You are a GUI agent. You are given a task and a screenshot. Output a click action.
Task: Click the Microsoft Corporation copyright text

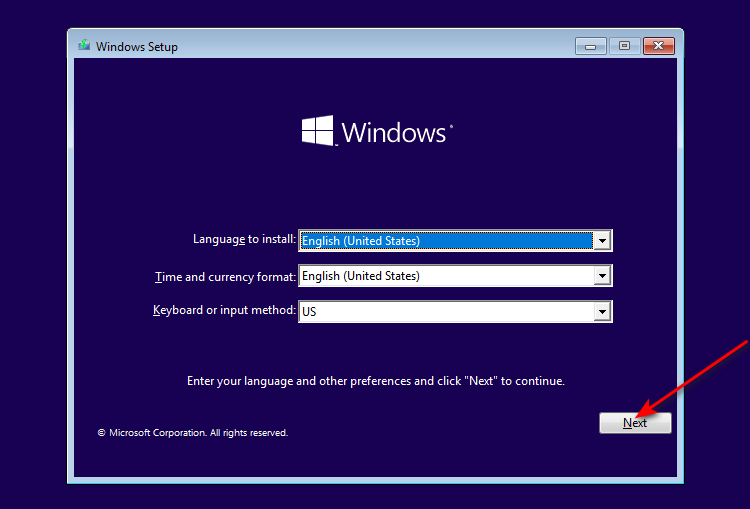tap(193, 433)
